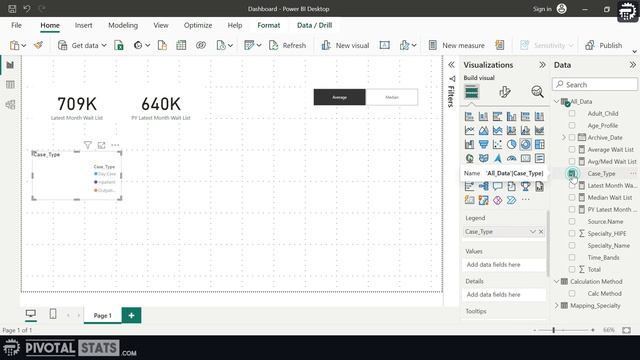Select the stacked bar chart visual
640x360 pixels.
click(x=469, y=116)
